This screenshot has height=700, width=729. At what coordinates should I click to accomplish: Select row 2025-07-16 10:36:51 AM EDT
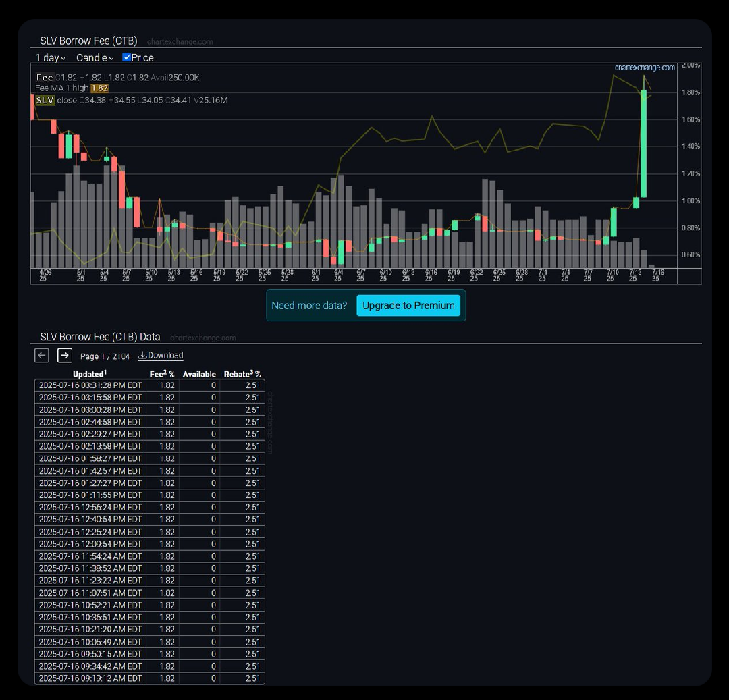(150, 617)
